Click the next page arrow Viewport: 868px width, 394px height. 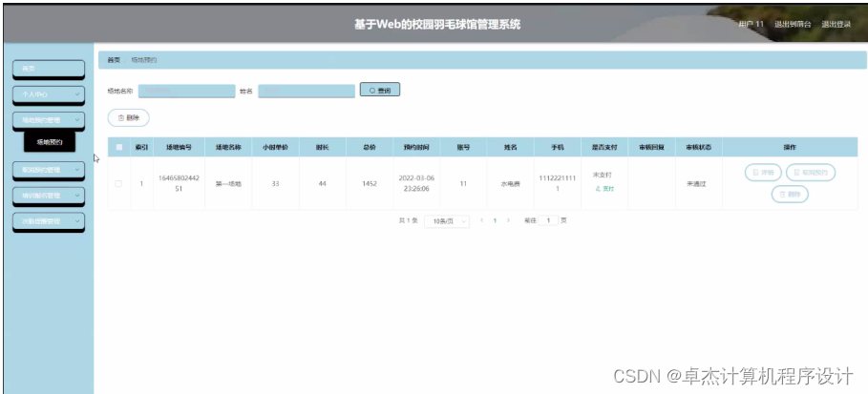(508, 220)
